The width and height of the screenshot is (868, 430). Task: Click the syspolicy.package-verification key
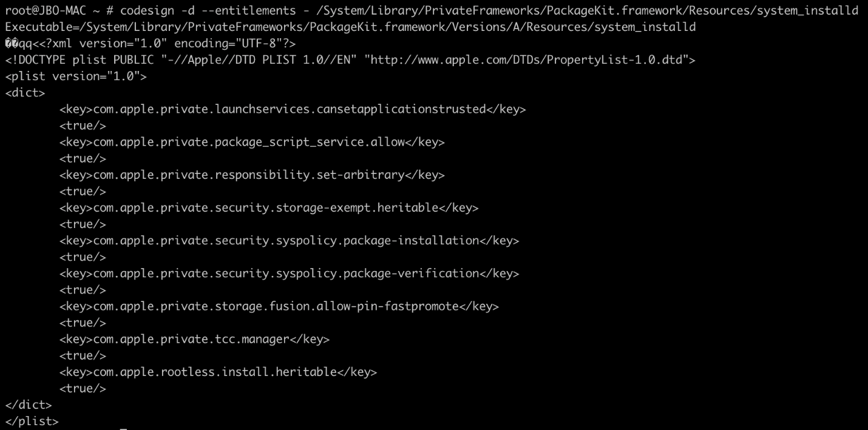point(289,273)
